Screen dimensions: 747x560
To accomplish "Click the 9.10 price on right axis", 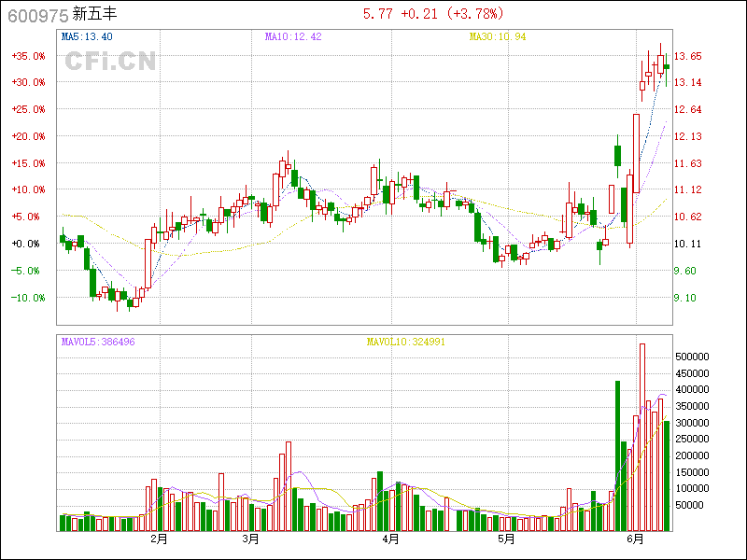I will tap(686, 298).
